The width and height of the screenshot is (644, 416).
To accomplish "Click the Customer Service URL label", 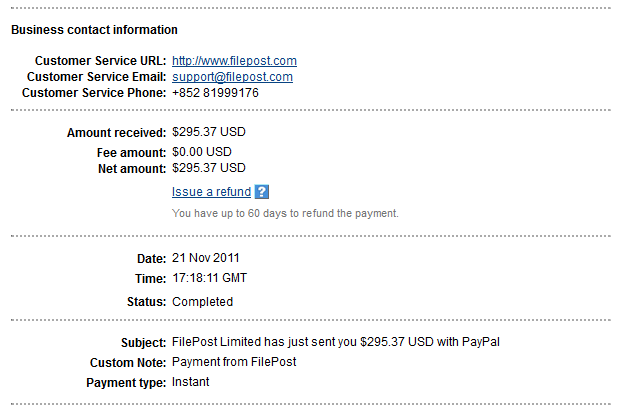I will tap(100, 61).
